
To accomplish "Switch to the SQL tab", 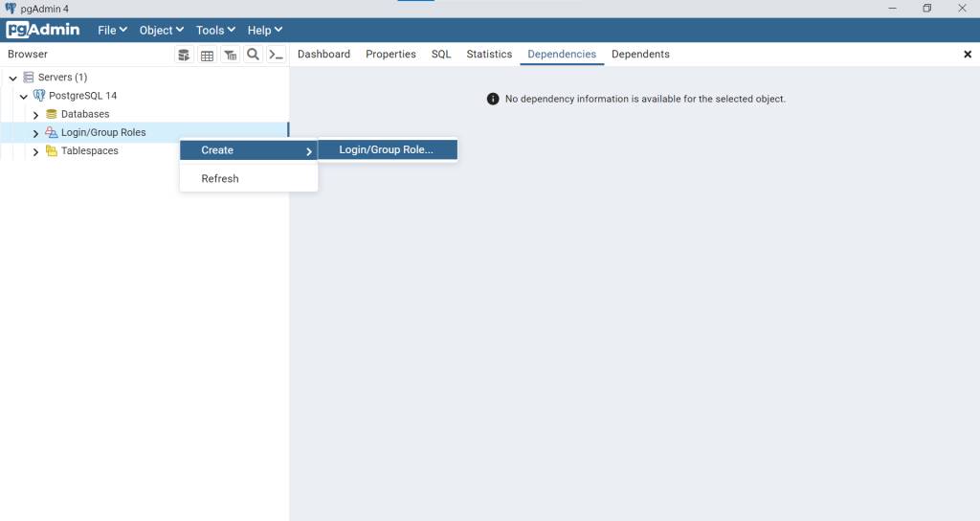I will [x=441, y=55].
